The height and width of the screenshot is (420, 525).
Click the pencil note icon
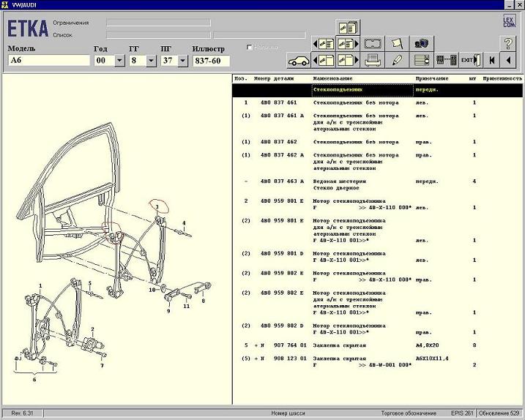pos(397,60)
